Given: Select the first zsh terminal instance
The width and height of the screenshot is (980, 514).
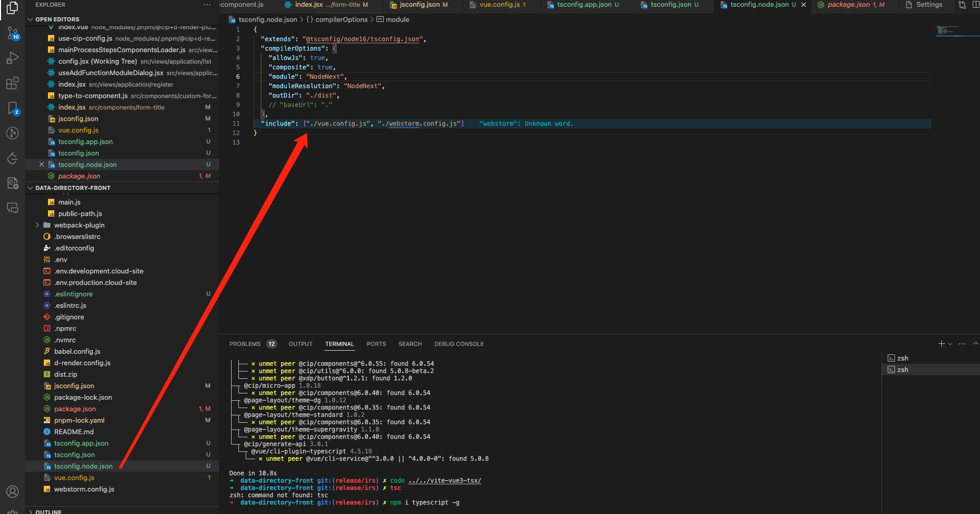Looking at the screenshot, I should (x=930, y=358).
